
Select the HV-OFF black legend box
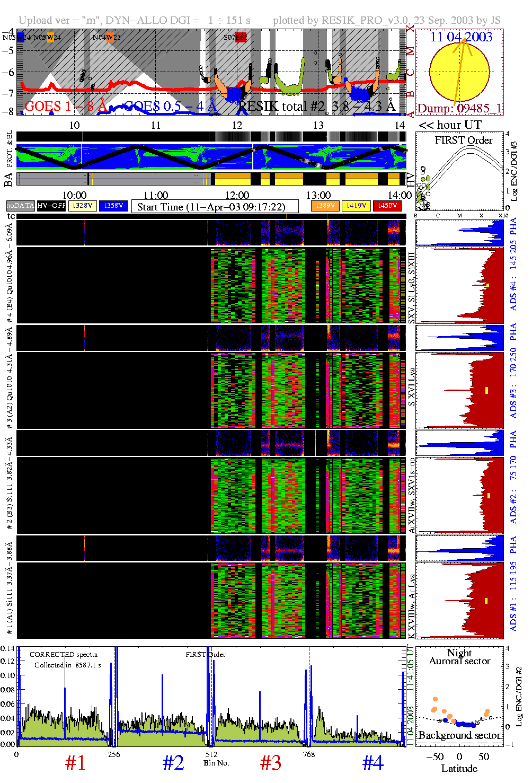pos(51,206)
